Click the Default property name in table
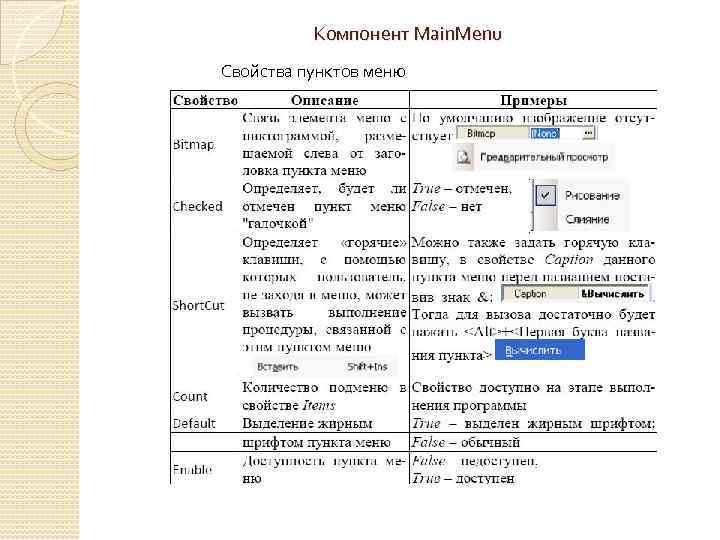 click(x=194, y=423)
